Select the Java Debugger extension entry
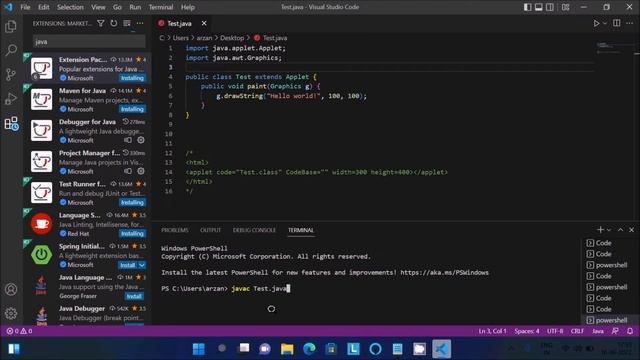640x360 pixels. pyautogui.click(x=87, y=314)
